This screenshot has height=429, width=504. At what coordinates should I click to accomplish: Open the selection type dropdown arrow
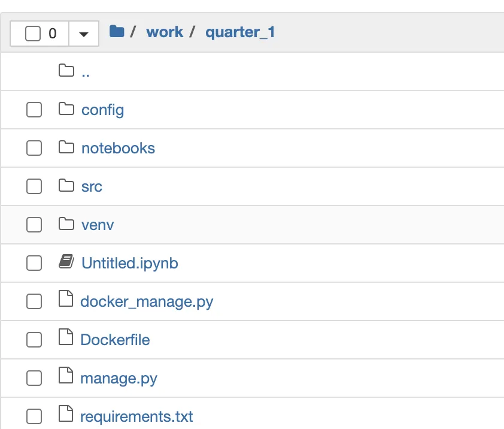coord(84,34)
